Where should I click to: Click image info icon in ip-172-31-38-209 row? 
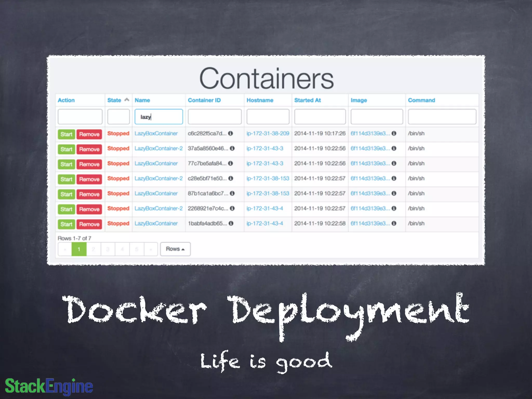pyautogui.click(x=394, y=134)
